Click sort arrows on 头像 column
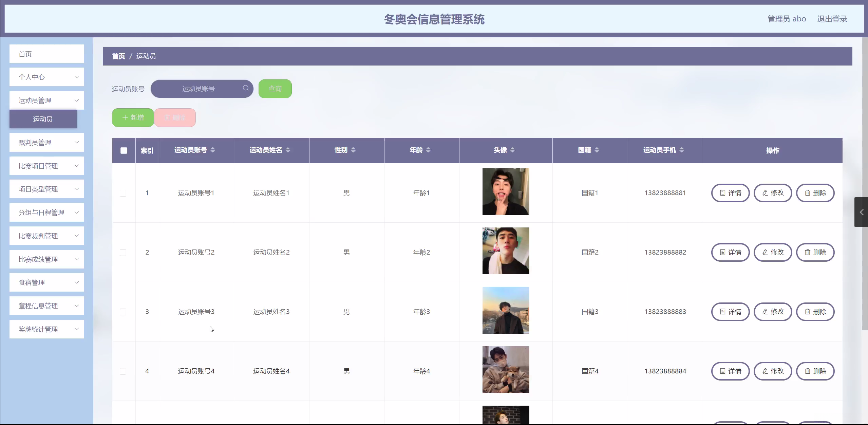Screen dimensions: 868x425 click(x=512, y=150)
